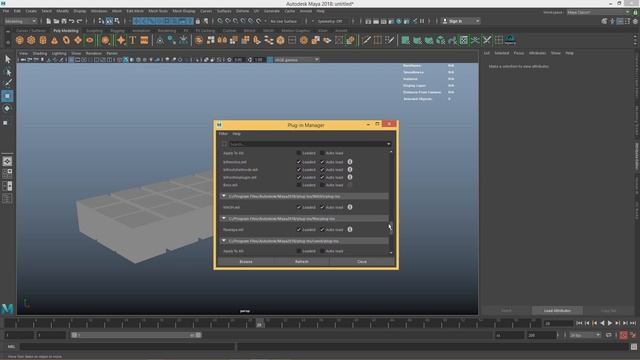Show info for MASH.mll plug-in
The width and height of the screenshot is (640, 360).
[350, 207]
